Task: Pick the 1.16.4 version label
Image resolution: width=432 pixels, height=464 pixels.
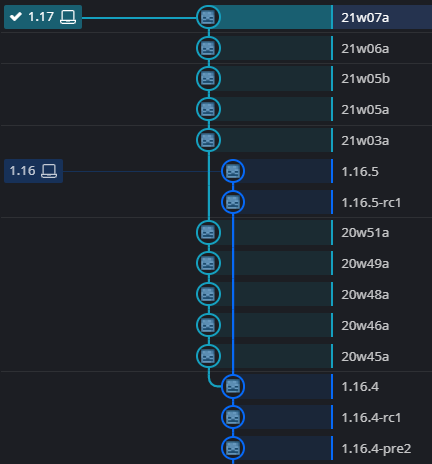Action: (360, 387)
